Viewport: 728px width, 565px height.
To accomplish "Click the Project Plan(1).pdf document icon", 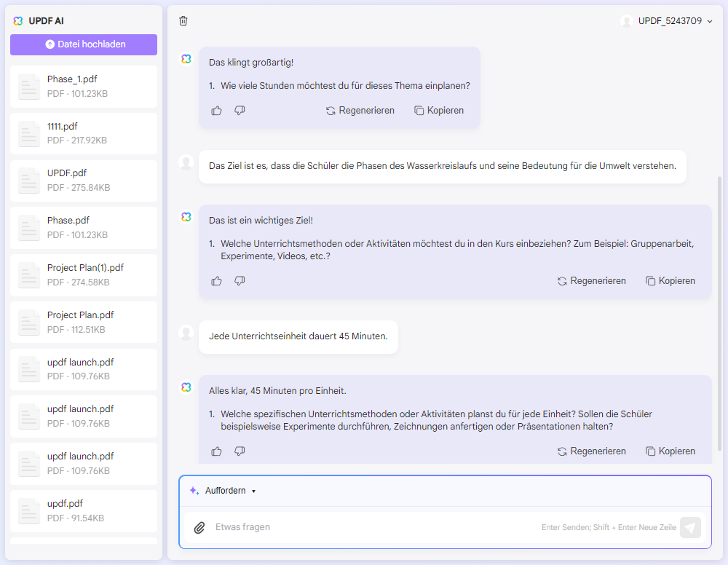I will (x=29, y=275).
